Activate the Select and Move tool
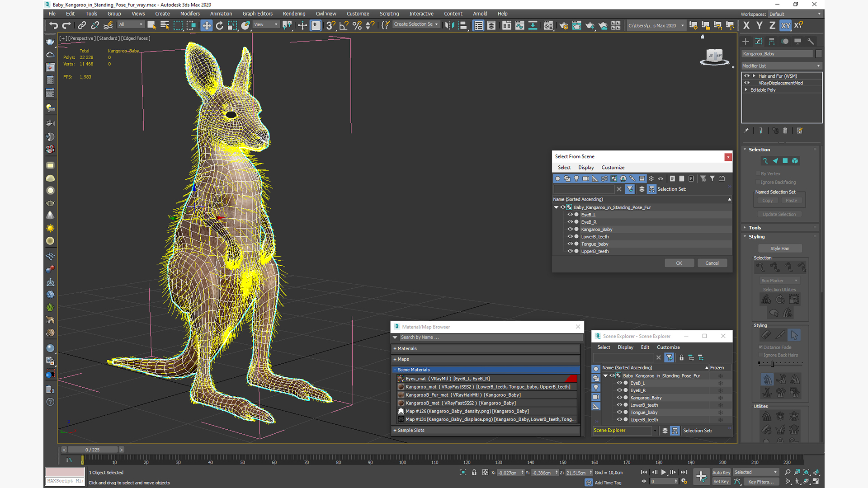The width and height of the screenshot is (868, 488). [x=206, y=25]
